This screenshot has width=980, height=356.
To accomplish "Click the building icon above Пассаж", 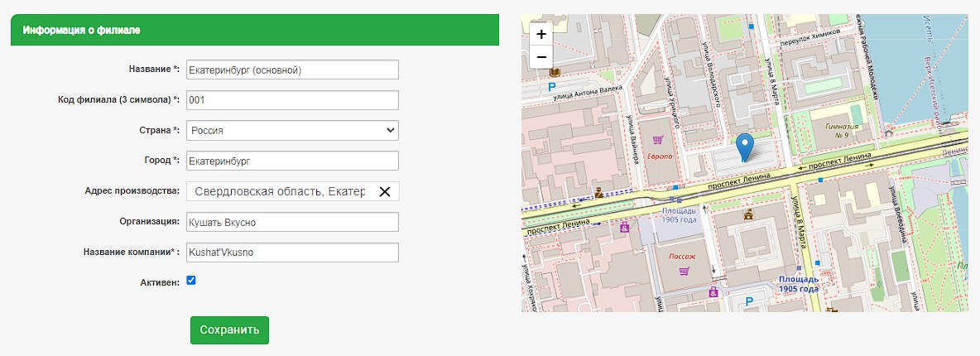I will (748, 215).
